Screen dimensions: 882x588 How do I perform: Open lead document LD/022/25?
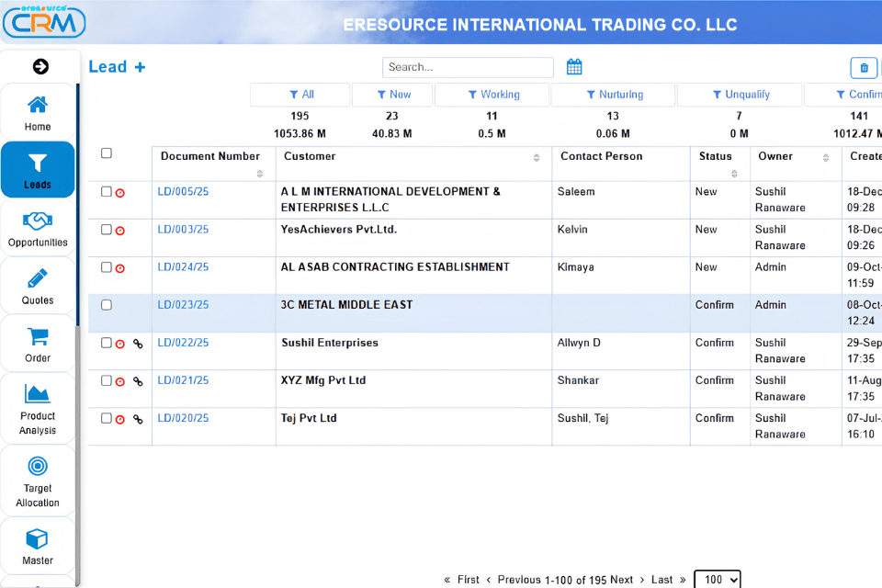click(x=183, y=343)
